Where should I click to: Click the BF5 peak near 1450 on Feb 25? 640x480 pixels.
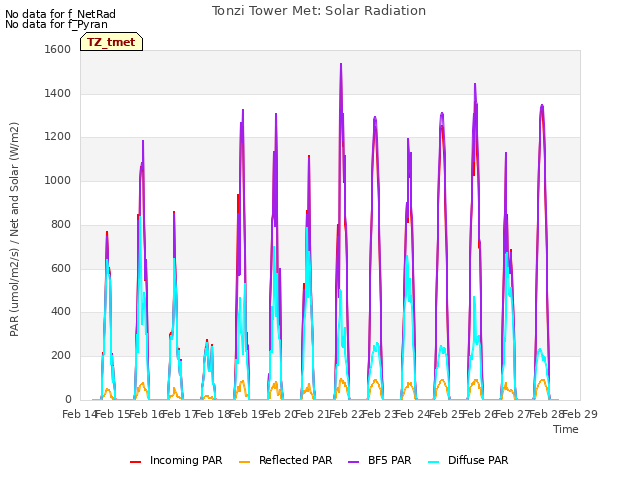[475, 84]
